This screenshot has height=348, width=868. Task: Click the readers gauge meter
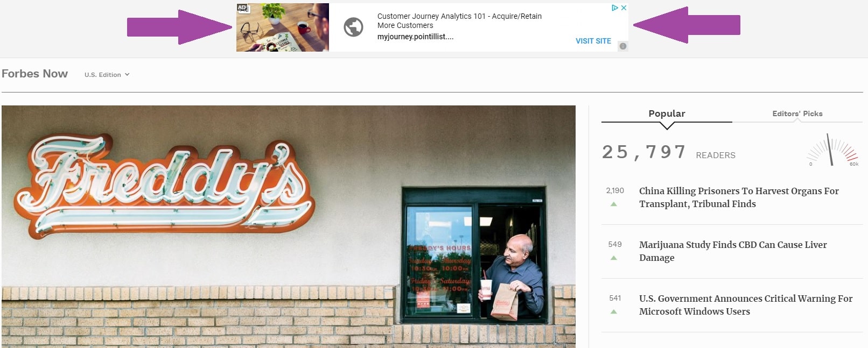tap(834, 150)
